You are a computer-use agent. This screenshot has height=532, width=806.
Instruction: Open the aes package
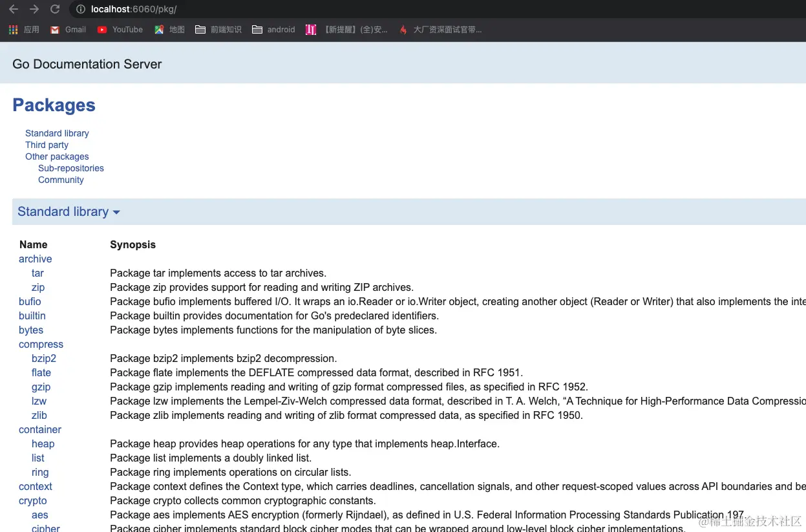40,515
